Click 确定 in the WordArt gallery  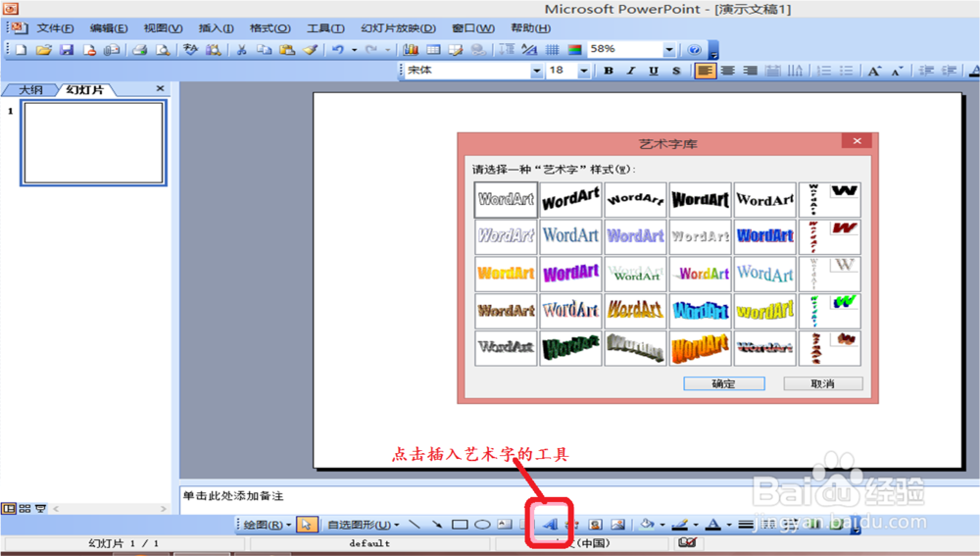coord(724,383)
